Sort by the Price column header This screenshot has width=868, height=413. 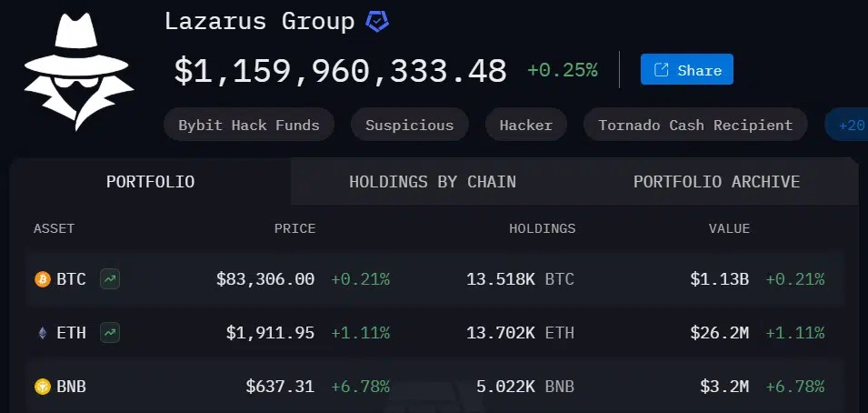295,228
